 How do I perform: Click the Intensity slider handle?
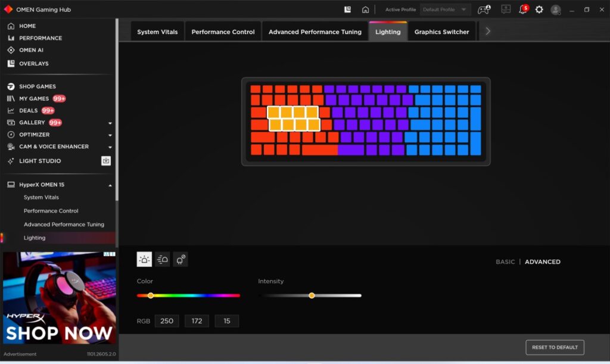312,295
